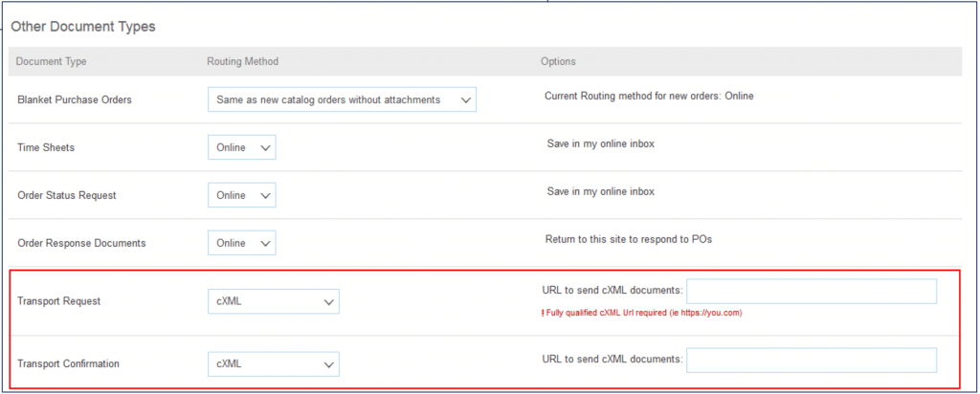Image resolution: width=980 pixels, height=394 pixels.
Task: Click the Transport Request label
Action: point(58,301)
